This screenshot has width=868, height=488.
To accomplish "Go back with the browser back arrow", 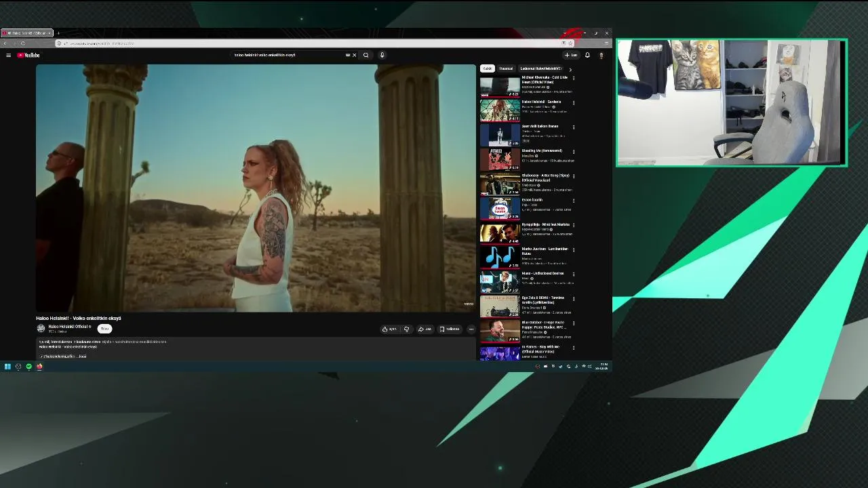I will [6, 43].
